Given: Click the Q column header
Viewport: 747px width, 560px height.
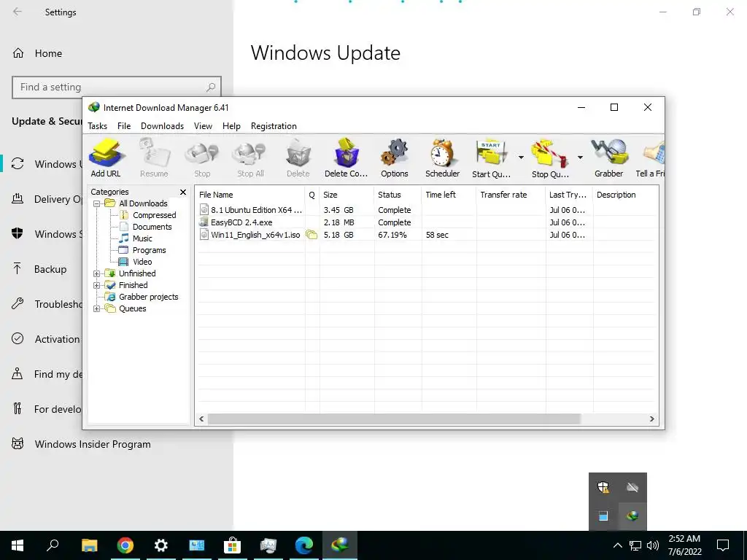Looking at the screenshot, I should (312, 195).
